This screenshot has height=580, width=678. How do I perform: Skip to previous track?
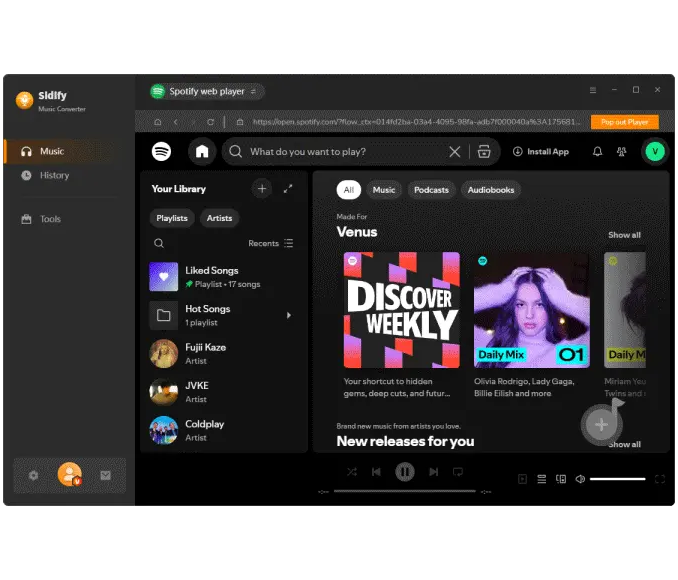pos(376,472)
